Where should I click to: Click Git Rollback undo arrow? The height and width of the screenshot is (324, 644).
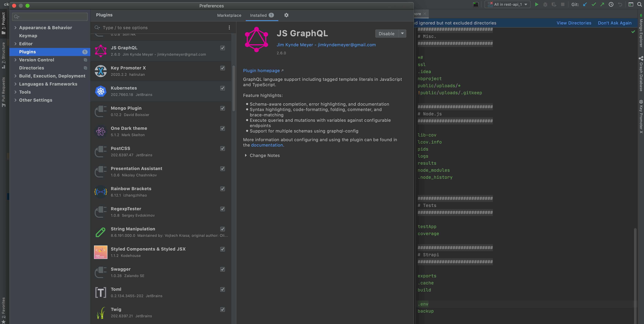coord(620,5)
